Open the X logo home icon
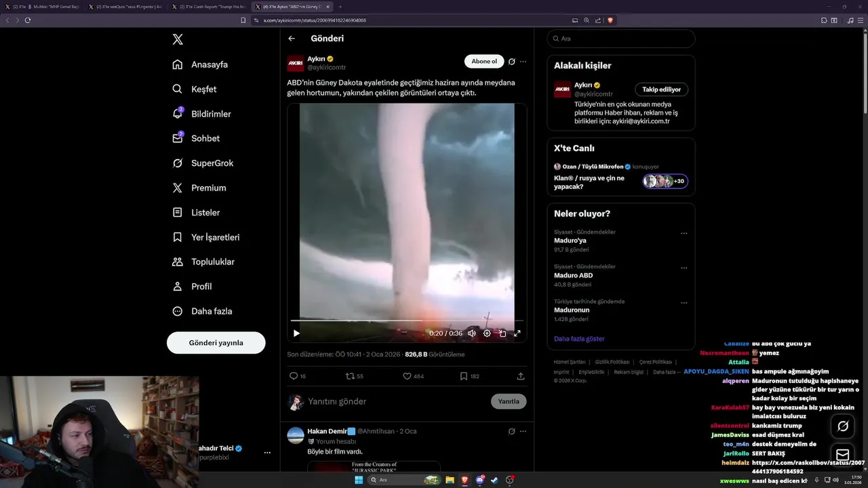 pyautogui.click(x=178, y=39)
